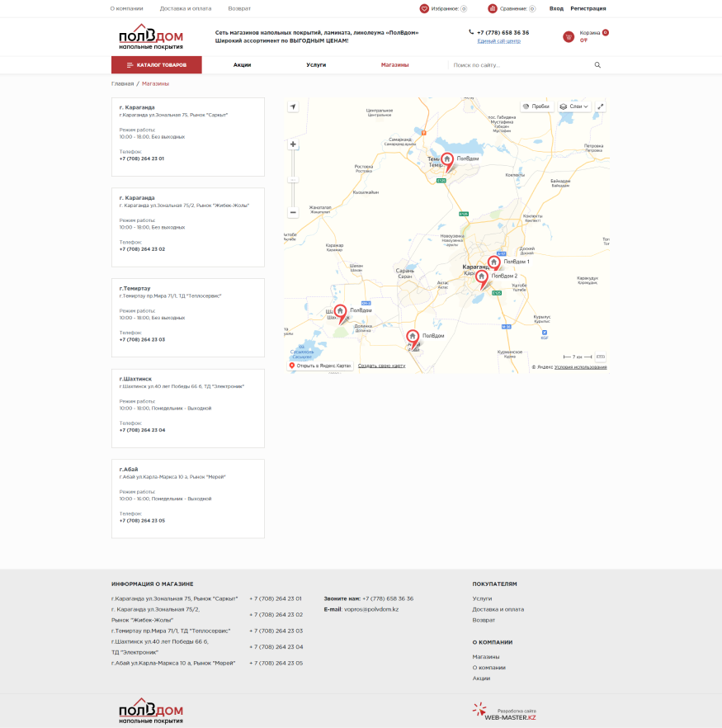The width and height of the screenshot is (722, 728).
Task: Click phone +7 (708) 264 23 01 in card
Action: [x=142, y=158]
